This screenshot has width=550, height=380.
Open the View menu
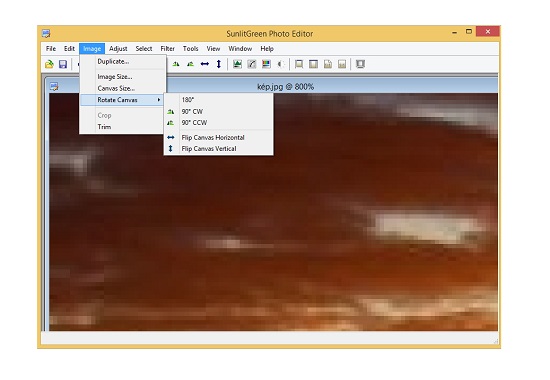point(213,48)
